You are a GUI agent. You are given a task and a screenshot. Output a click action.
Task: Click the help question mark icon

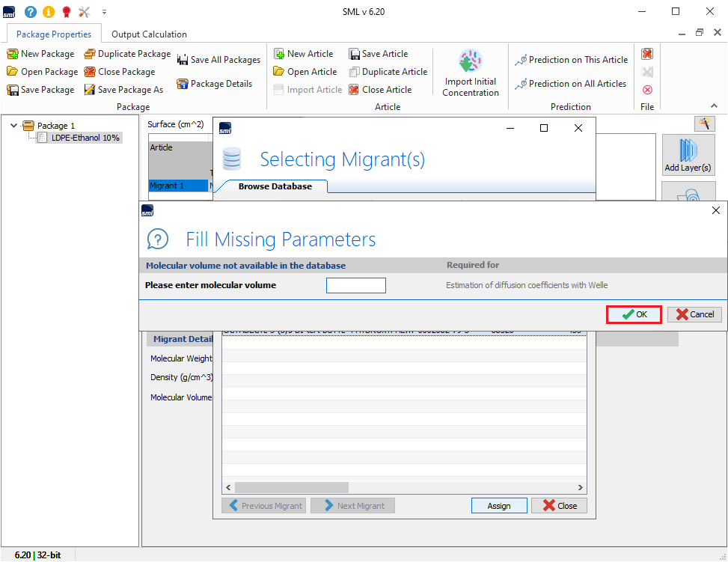click(31, 11)
